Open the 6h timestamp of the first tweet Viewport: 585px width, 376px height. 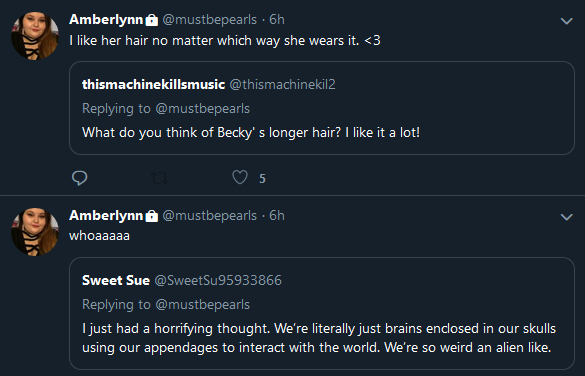click(x=277, y=19)
